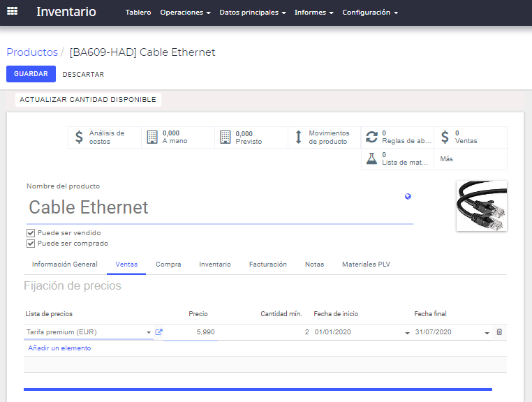Click the Reglas de abastecimiento refresh icon

372,137
